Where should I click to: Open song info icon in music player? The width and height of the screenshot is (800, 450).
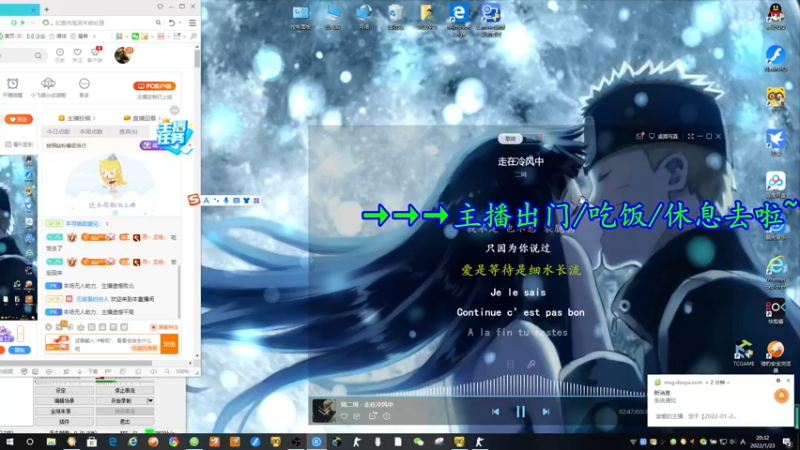(x=387, y=416)
